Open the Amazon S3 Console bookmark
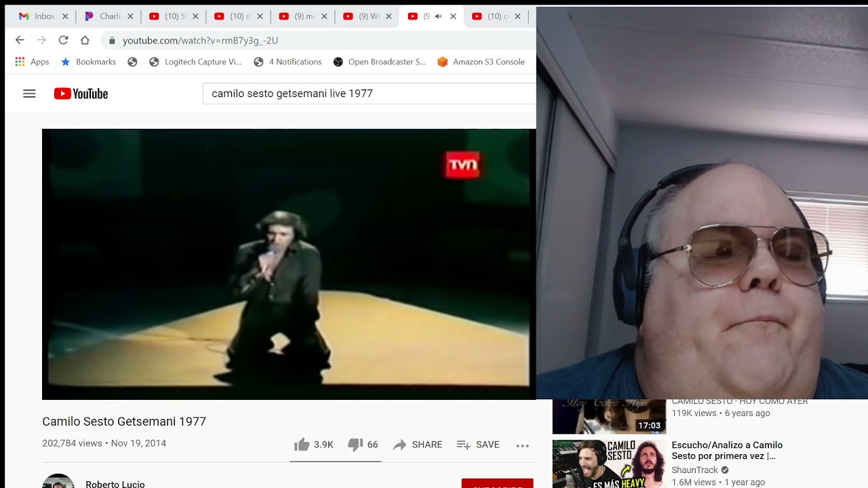The height and width of the screenshot is (488, 868). click(481, 62)
